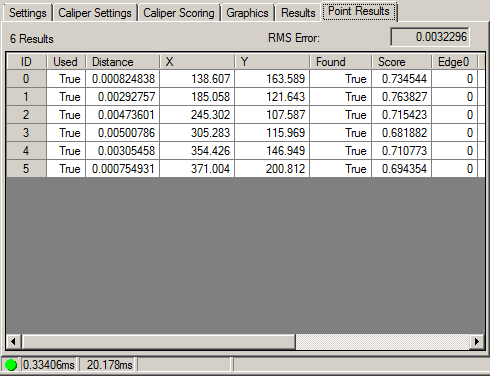Select Y value 200.812

pos(272,169)
